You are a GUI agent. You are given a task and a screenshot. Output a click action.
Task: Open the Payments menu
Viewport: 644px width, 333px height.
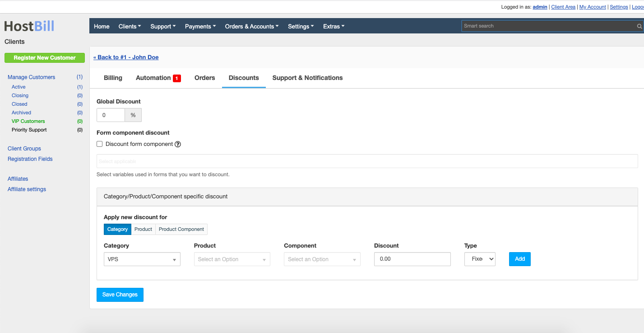[200, 26]
